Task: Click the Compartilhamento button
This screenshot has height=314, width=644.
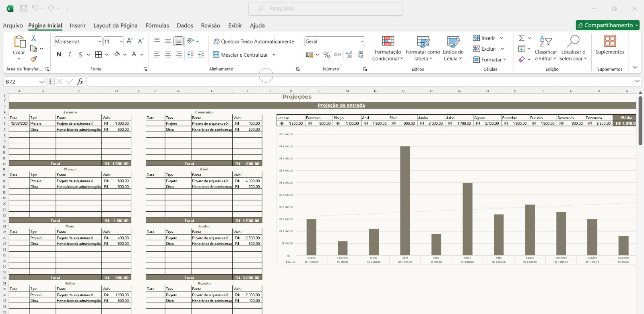Action: pyautogui.click(x=607, y=25)
